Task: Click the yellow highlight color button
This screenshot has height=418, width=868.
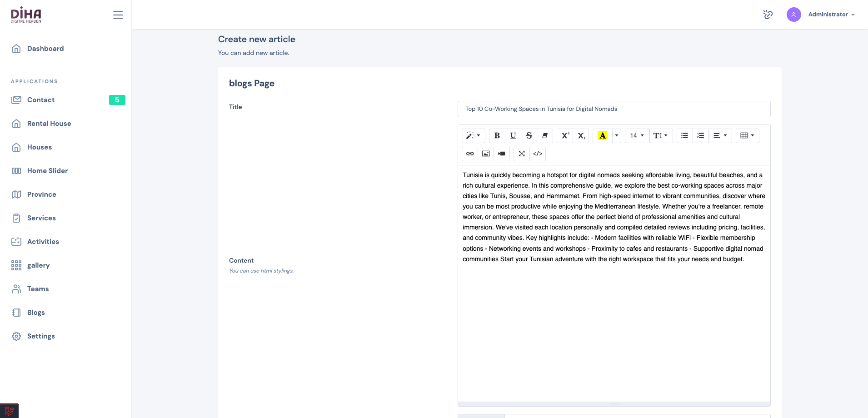Action: coord(603,135)
